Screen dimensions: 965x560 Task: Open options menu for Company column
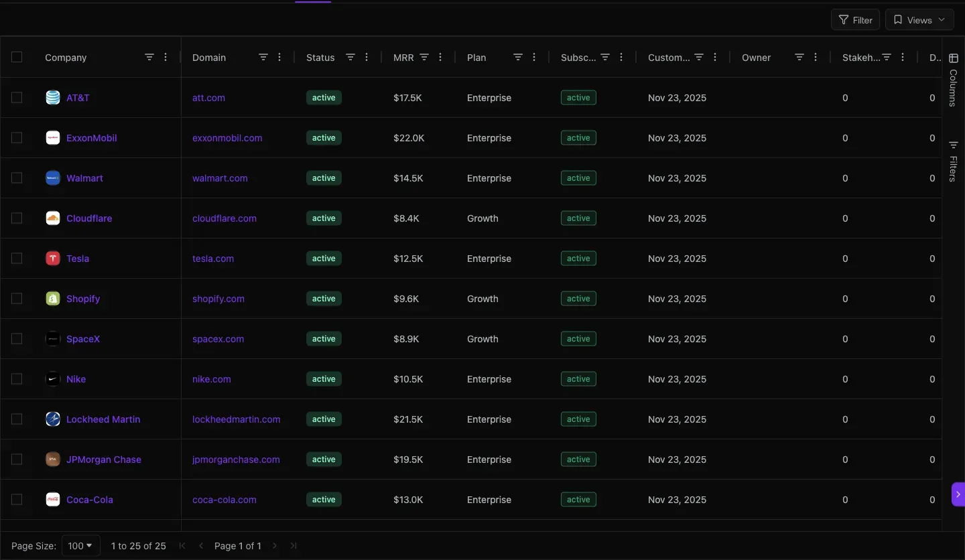coord(166,58)
